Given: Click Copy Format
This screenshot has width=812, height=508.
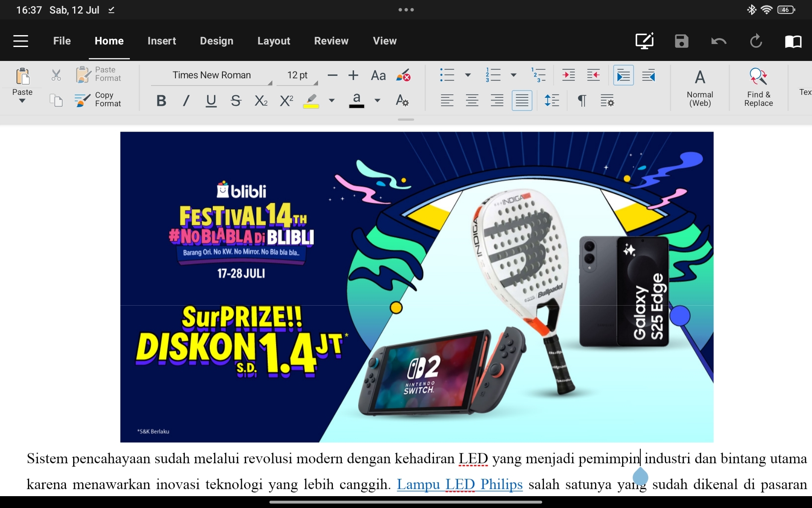Looking at the screenshot, I should click(x=98, y=99).
